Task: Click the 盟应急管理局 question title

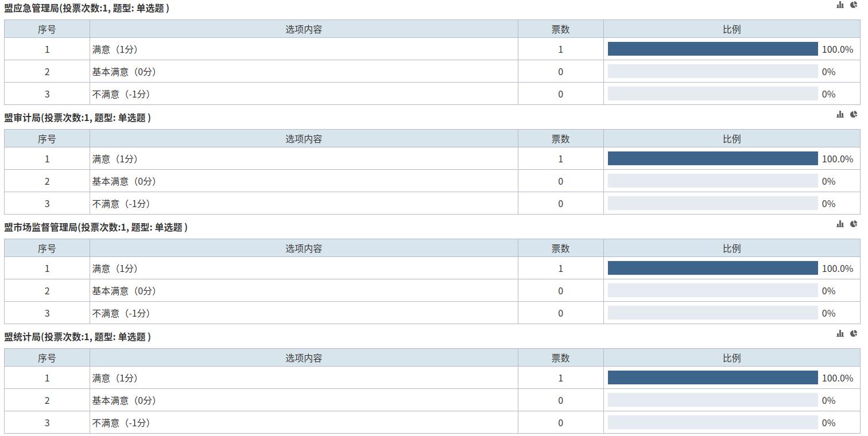Action: tap(87, 9)
